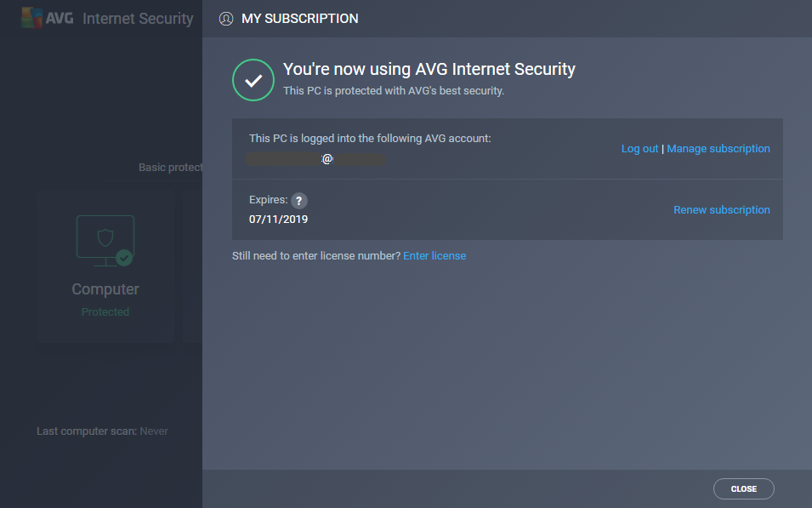The height and width of the screenshot is (508, 812).
Task: Click the 'Expires:' label
Action: (268, 200)
